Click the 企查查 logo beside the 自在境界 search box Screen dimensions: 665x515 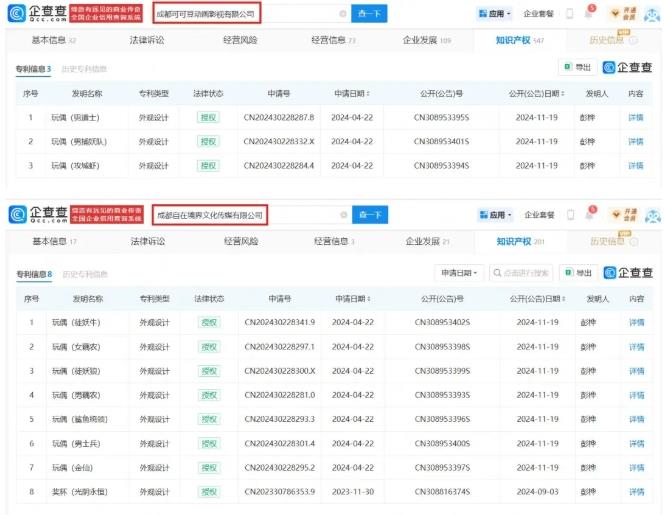38,215
